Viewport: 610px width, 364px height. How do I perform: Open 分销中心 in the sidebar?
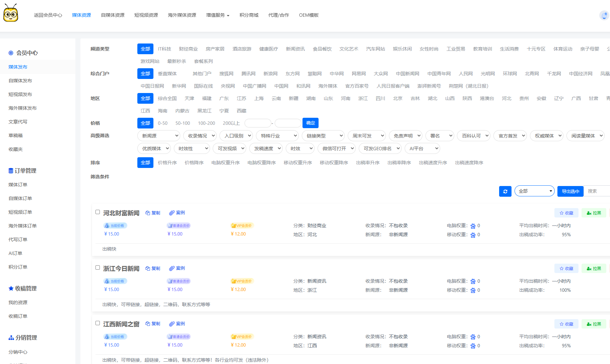[x=18, y=352]
